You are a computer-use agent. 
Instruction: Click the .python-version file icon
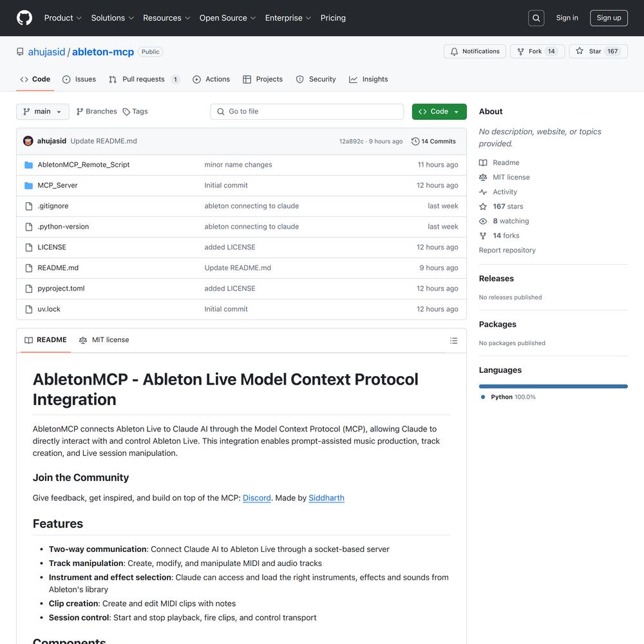click(29, 227)
